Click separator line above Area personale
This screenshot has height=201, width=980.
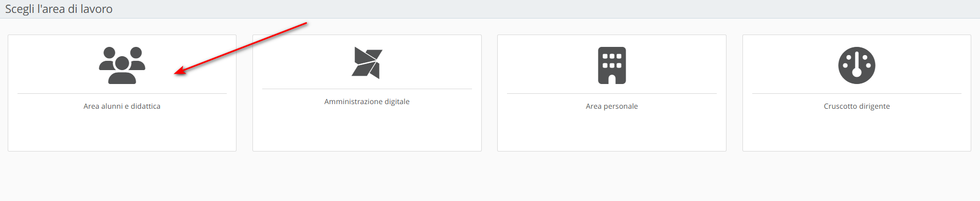612,93
